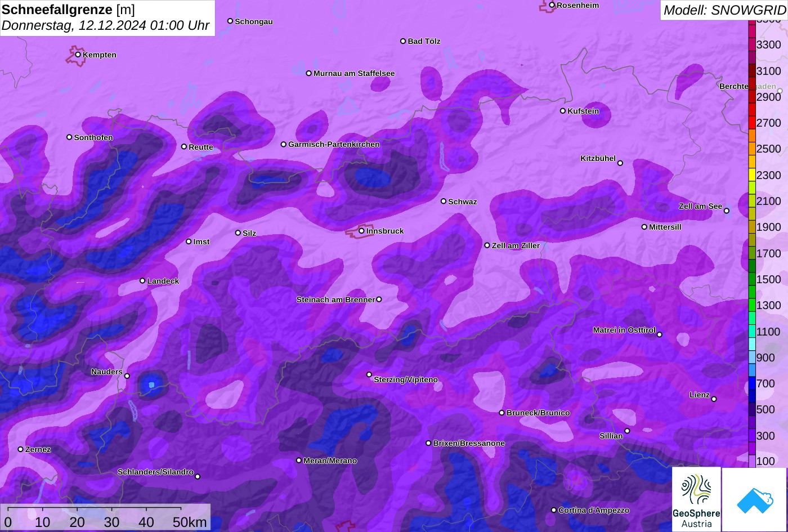The width and height of the screenshot is (788, 532).
Task: Click the Kitzbühel location dot
Action: coord(620,163)
